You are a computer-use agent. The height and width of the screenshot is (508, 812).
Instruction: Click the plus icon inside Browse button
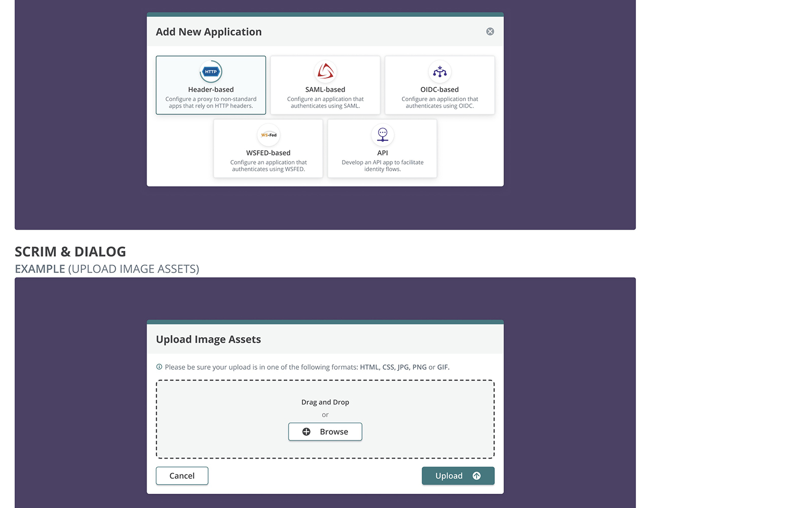point(307,432)
